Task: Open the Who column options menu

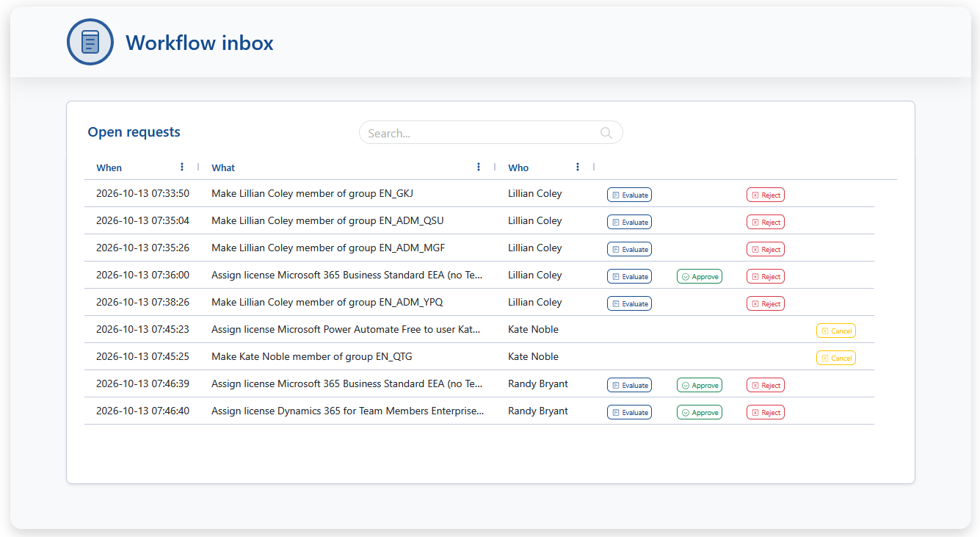Action: pos(578,167)
